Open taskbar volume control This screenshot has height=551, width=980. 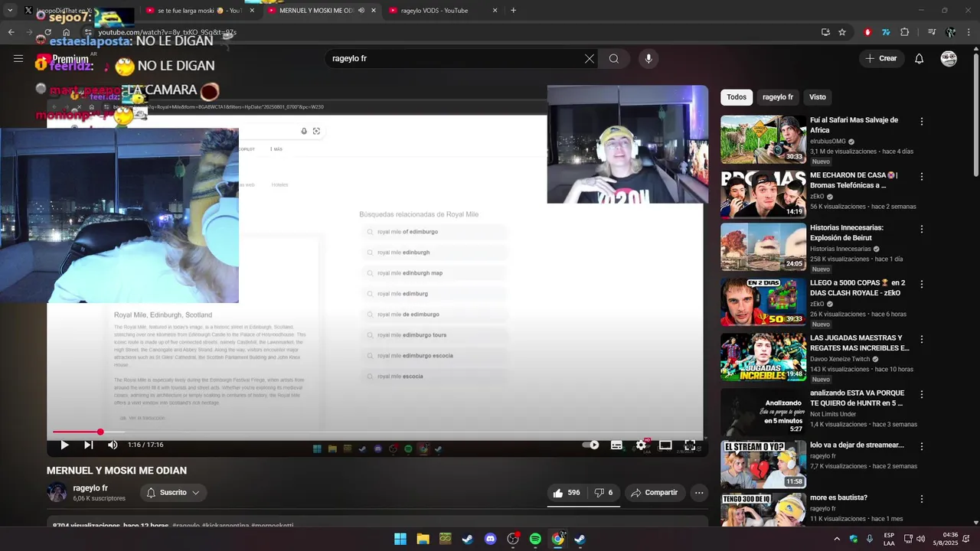[920, 539]
